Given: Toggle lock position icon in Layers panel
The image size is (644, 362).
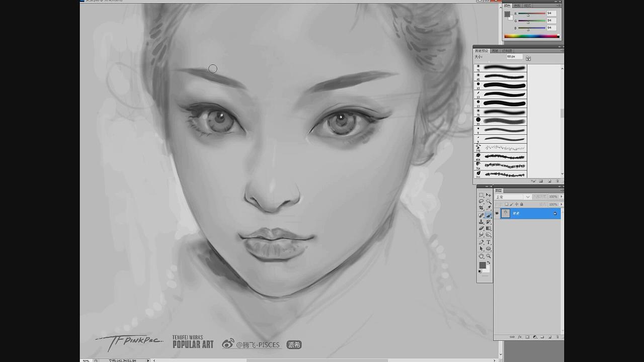Looking at the screenshot, I should [517, 204].
